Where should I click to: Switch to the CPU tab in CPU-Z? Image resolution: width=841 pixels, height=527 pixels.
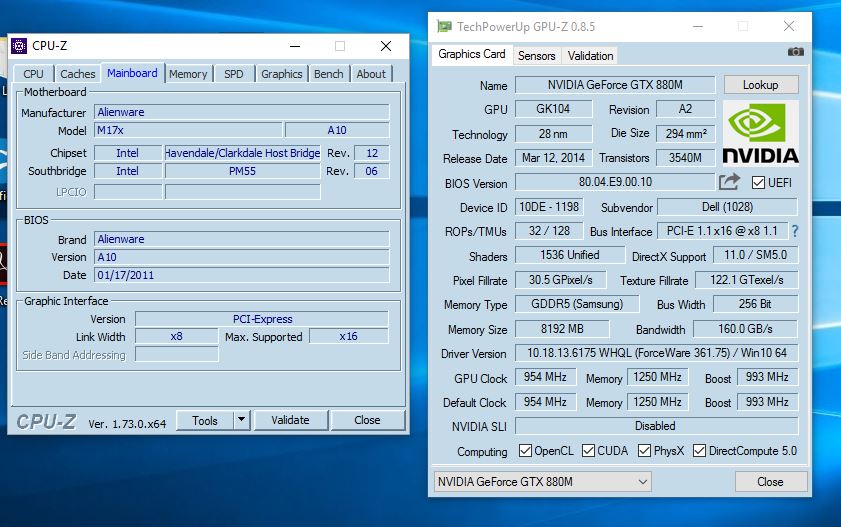33,74
